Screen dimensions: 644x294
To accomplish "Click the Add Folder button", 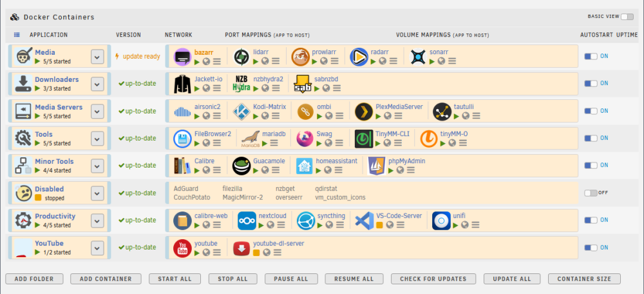I will coord(34,279).
